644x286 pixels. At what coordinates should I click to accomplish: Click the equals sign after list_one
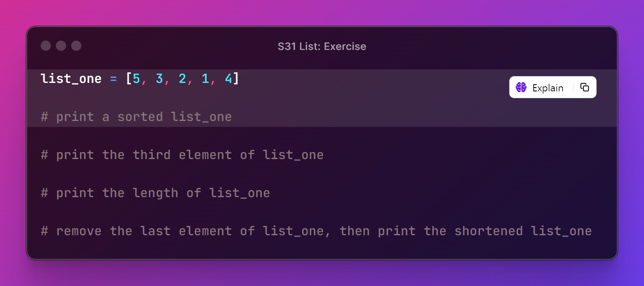[x=113, y=79]
